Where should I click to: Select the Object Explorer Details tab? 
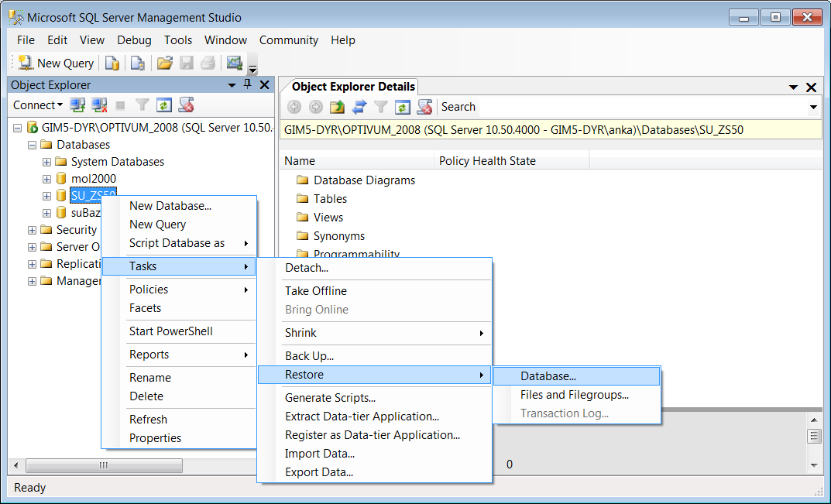[x=353, y=87]
